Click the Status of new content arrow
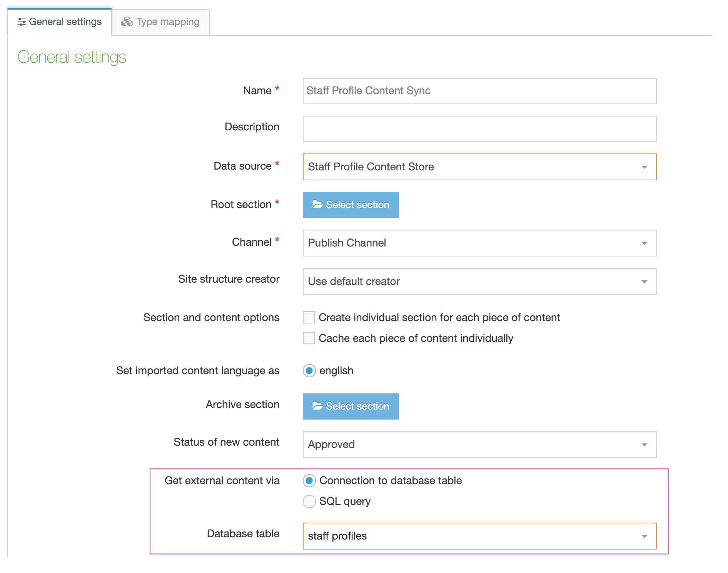Screen dimensions: 728x573 [x=644, y=445]
